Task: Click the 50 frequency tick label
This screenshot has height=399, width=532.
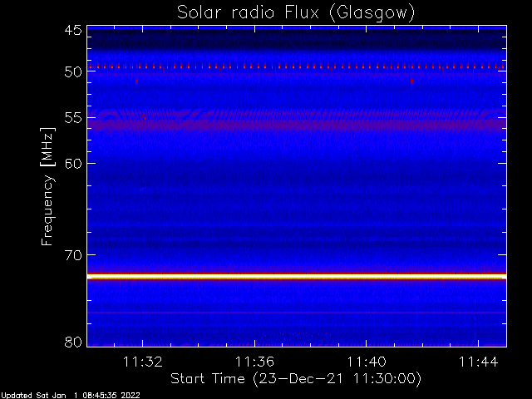Action: [x=73, y=72]
